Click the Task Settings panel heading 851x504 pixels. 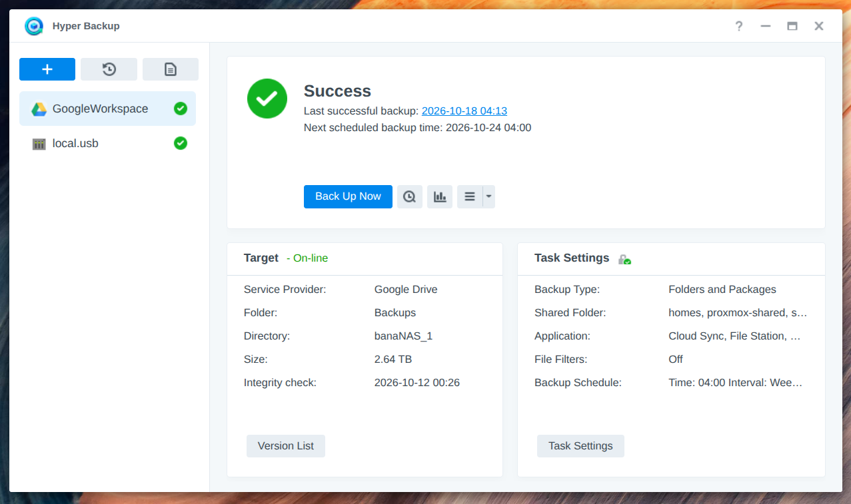(572, 258)
